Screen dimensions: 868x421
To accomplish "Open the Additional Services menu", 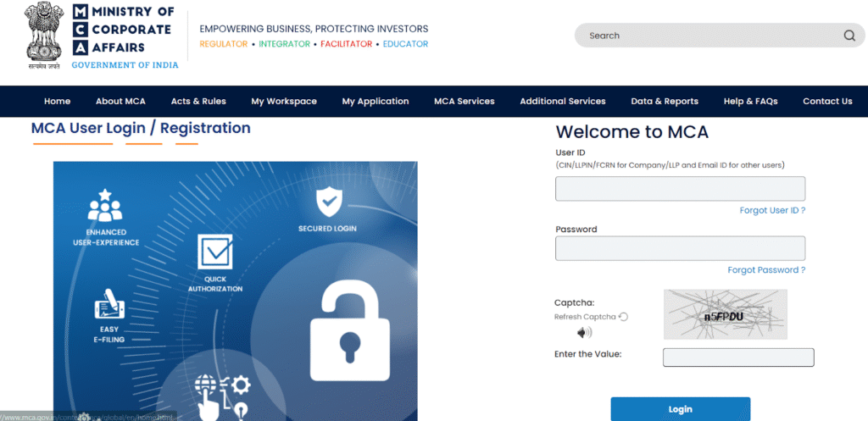I will pyautogui.click(x=563, y=102).
